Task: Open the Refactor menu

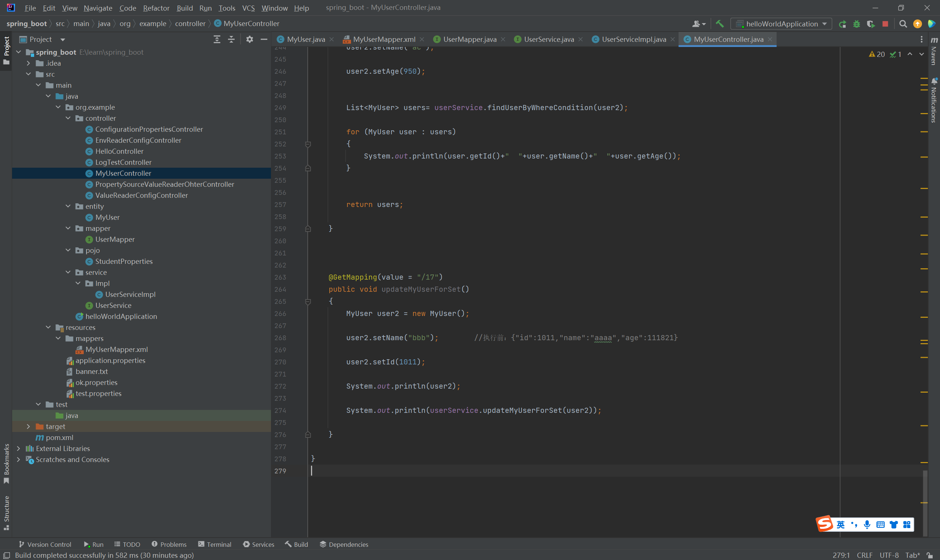Action: tap(156, 8)
